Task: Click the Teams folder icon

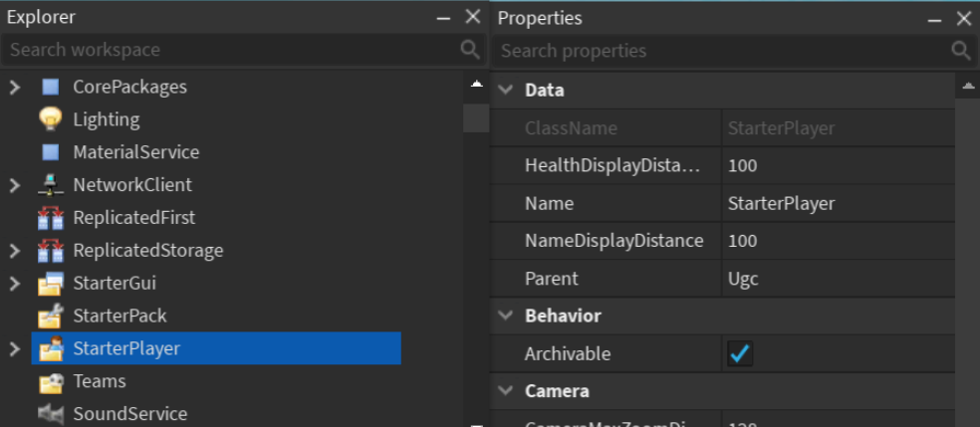Action: point(51,381)
